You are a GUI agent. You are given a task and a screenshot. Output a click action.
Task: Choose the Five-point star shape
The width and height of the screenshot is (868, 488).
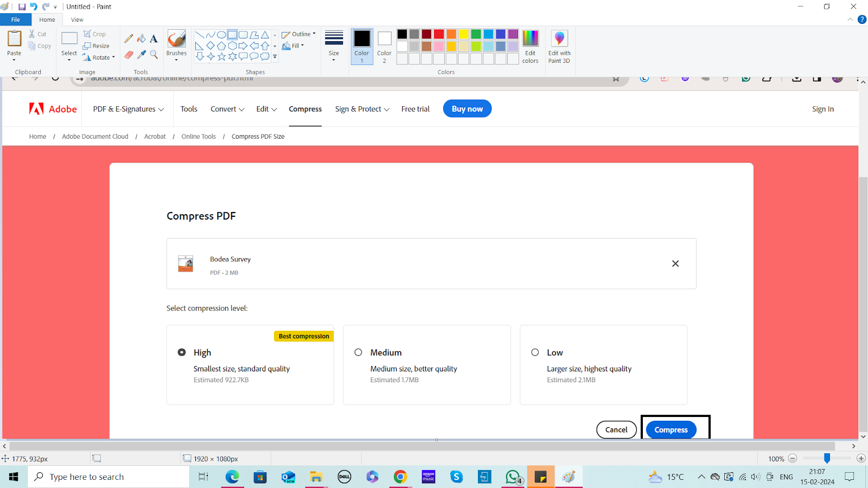pos(221,56)
